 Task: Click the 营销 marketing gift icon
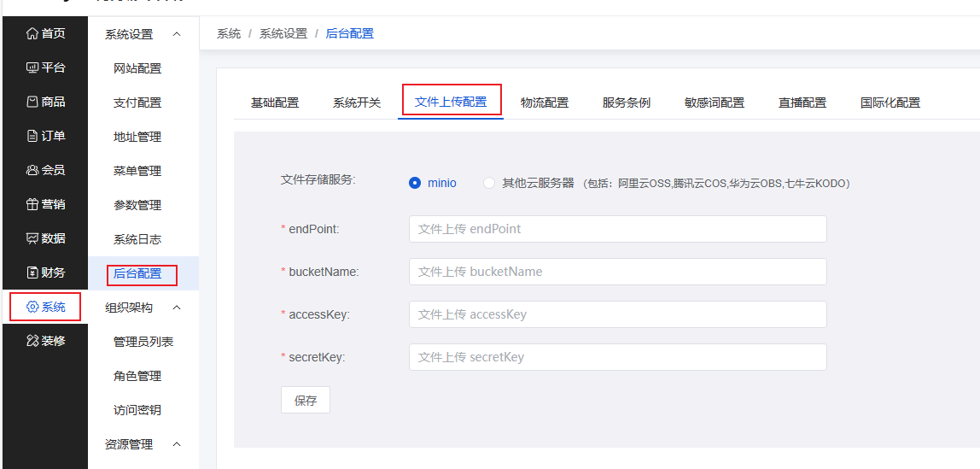pos(32,204)
